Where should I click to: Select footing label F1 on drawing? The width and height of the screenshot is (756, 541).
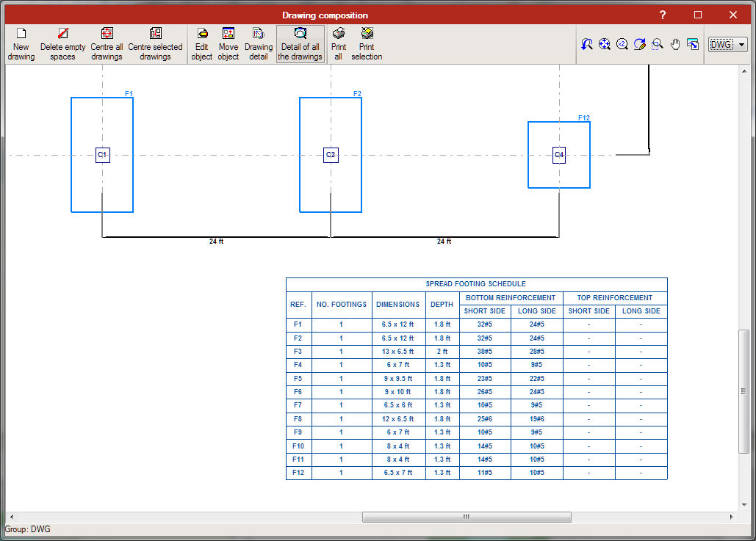click(x=129, y=93)
